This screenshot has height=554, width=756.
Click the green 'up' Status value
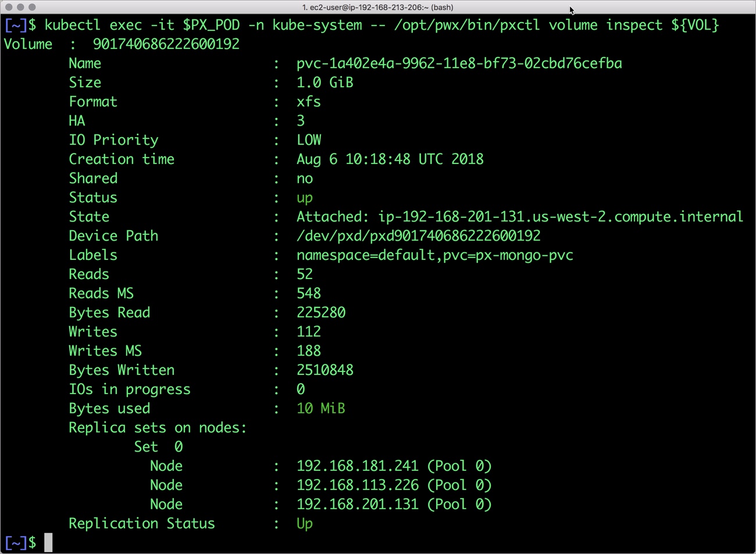[304, 198]
